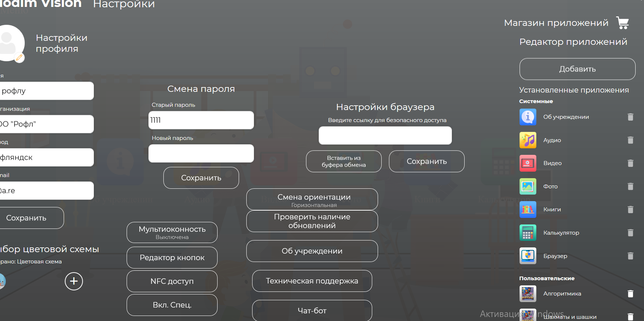
Task: Select the Об учреждении info app icon
Action: pyautogui.click(x=528, y=117)
